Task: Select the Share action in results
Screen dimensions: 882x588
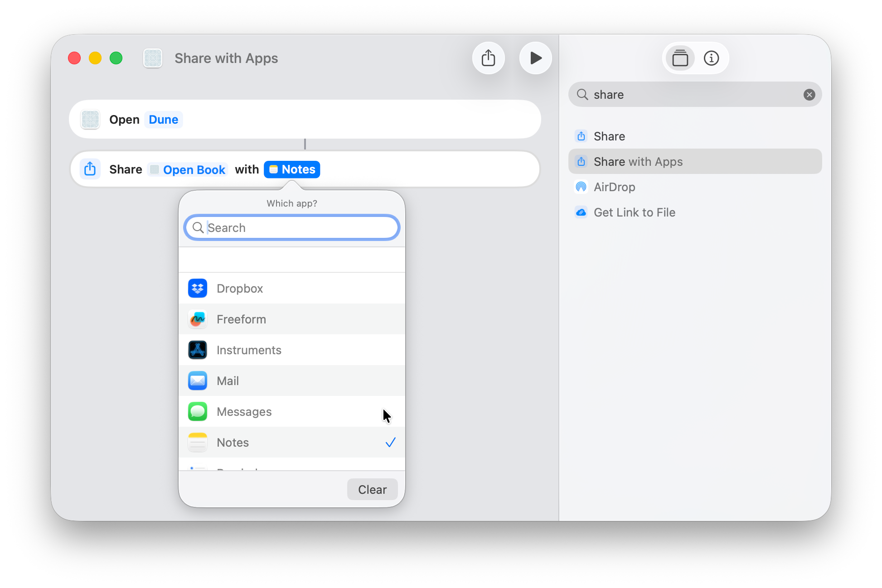Action: click(x=609, y=136)
